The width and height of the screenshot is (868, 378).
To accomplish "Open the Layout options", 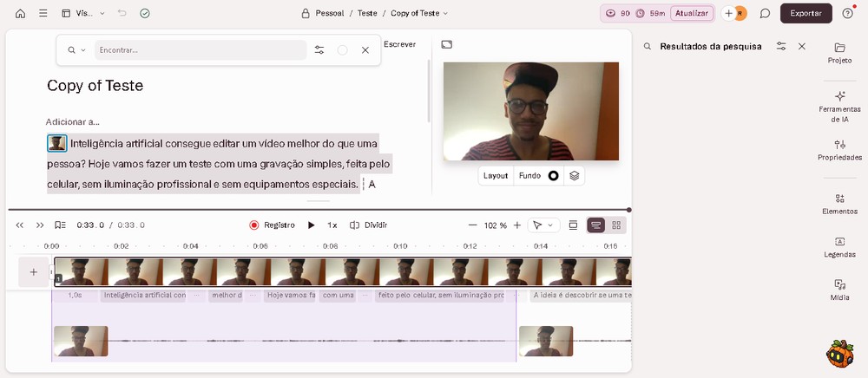I will (496, 176).
